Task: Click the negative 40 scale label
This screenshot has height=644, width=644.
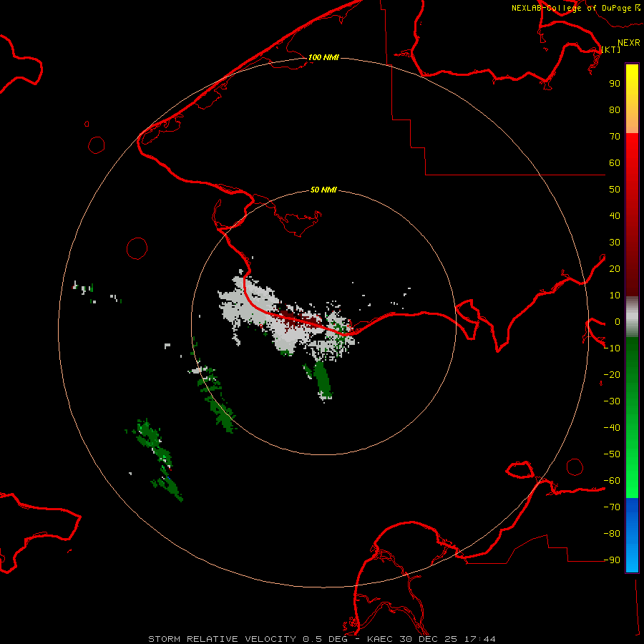Action: click(x=612, y=428)
